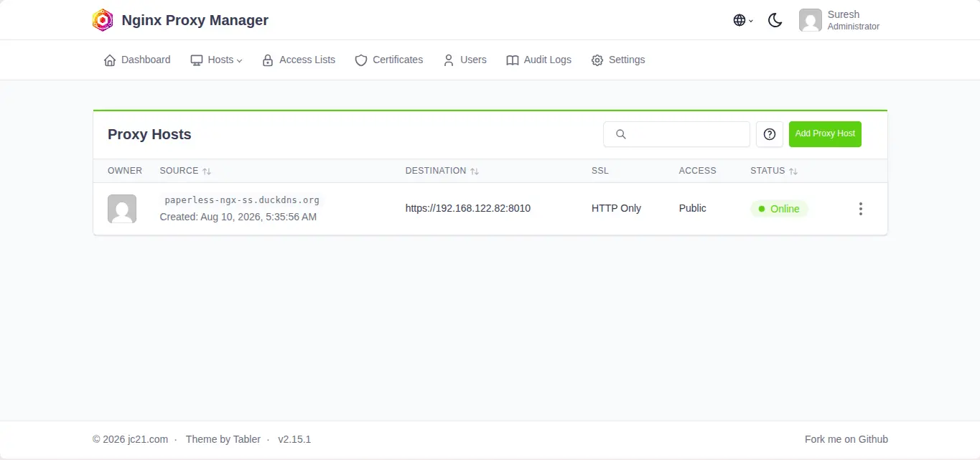Open the Settings page
The height and width of the screenshot is (460, 980).
618,60
